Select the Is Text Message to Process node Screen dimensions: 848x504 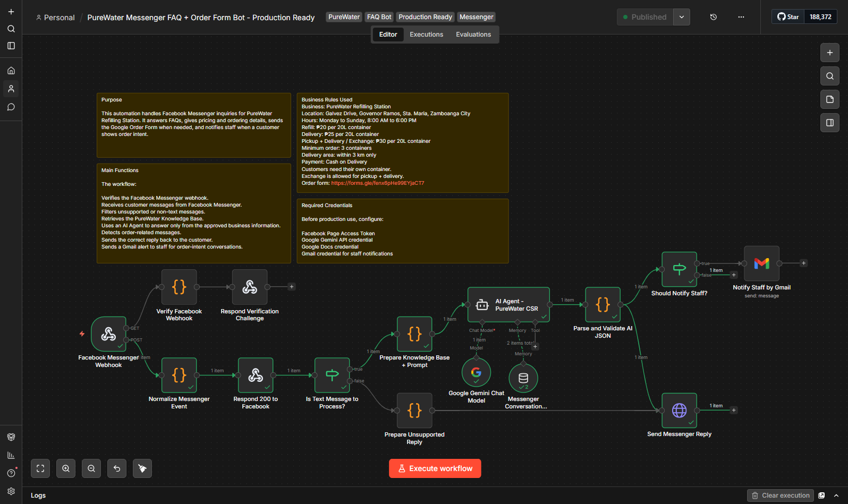click(x=332, y=375)
